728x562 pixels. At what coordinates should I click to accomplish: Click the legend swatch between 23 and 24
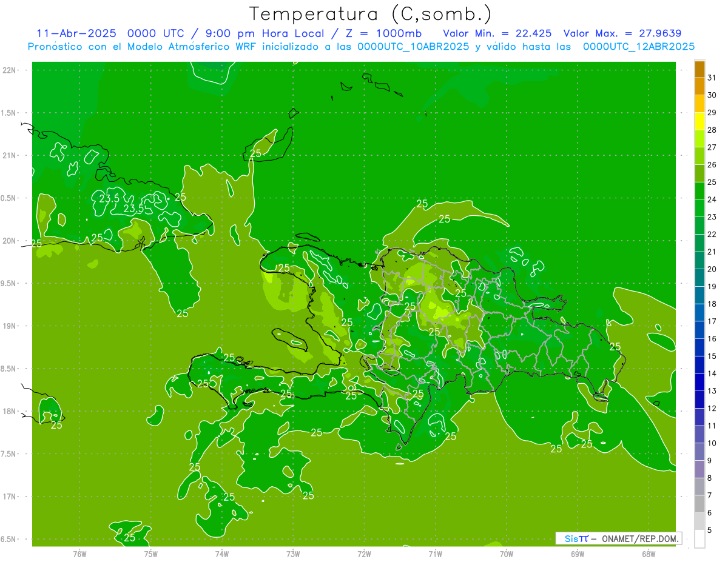tap(699, 208)
